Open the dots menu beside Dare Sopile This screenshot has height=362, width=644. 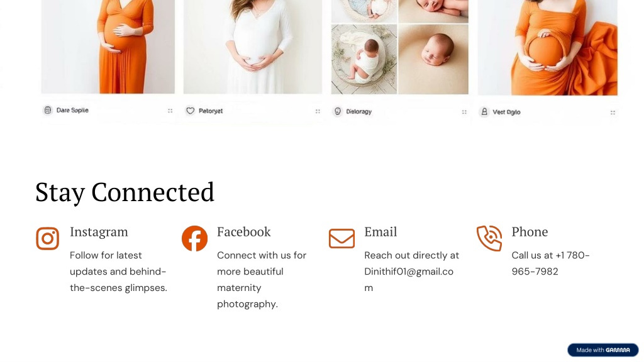[x=170, y=111]
